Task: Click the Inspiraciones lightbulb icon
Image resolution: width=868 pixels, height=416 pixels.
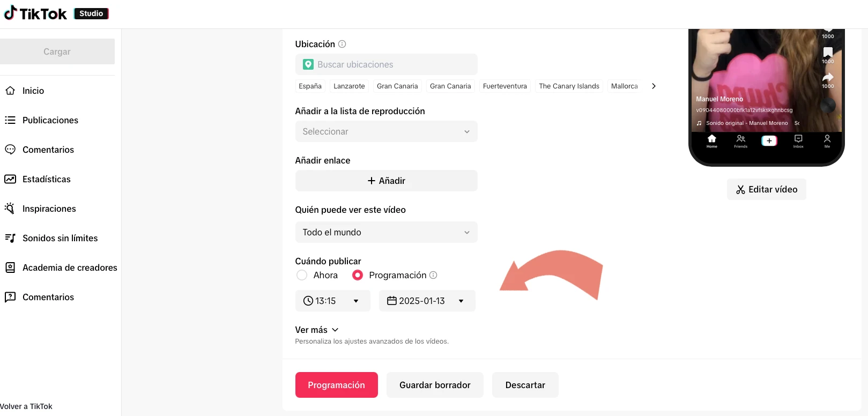Action: (x=10, y=209)
